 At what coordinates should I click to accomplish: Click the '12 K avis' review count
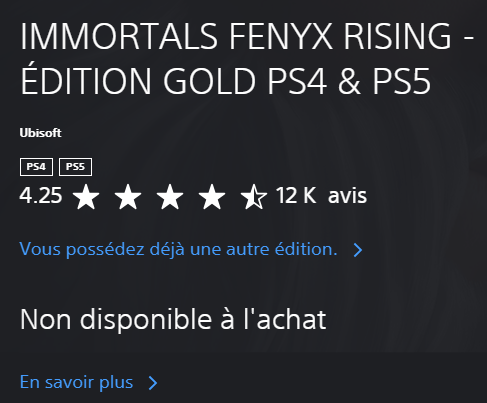tap(321, 195)
